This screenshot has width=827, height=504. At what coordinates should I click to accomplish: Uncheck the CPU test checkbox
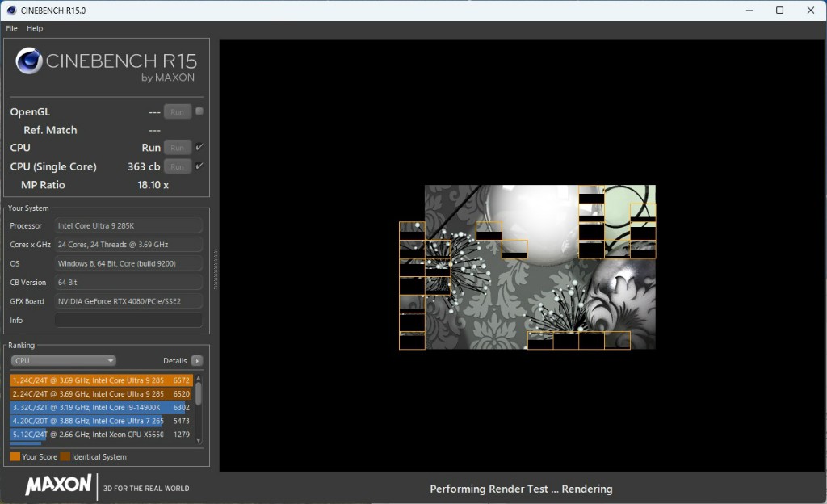(199, 147)
